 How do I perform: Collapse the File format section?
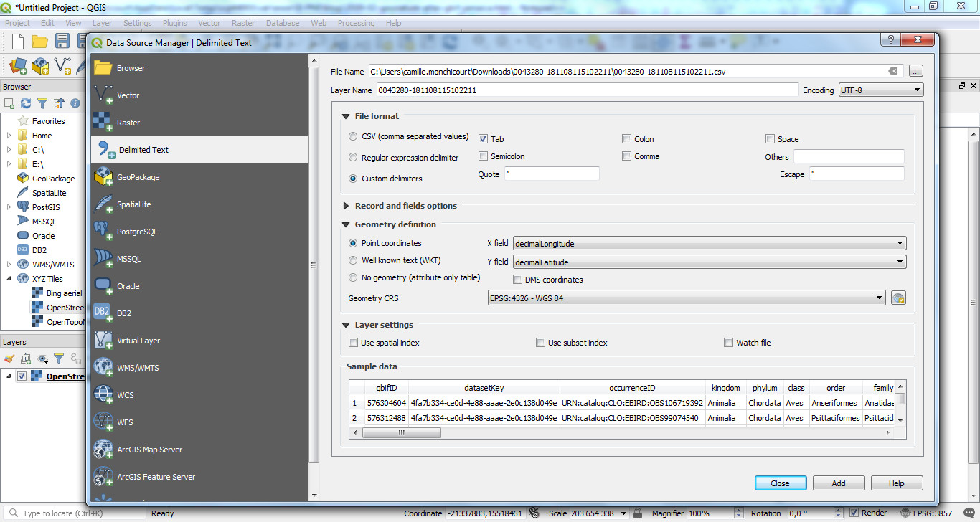click(x=347, y=116)
